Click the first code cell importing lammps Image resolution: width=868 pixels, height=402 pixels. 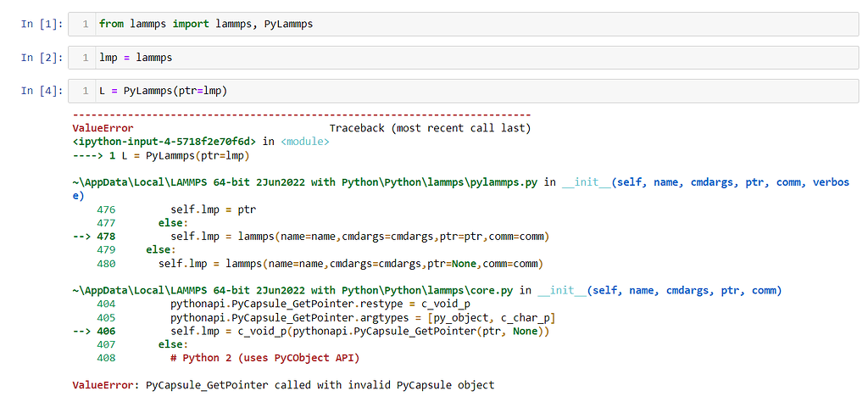464,25
